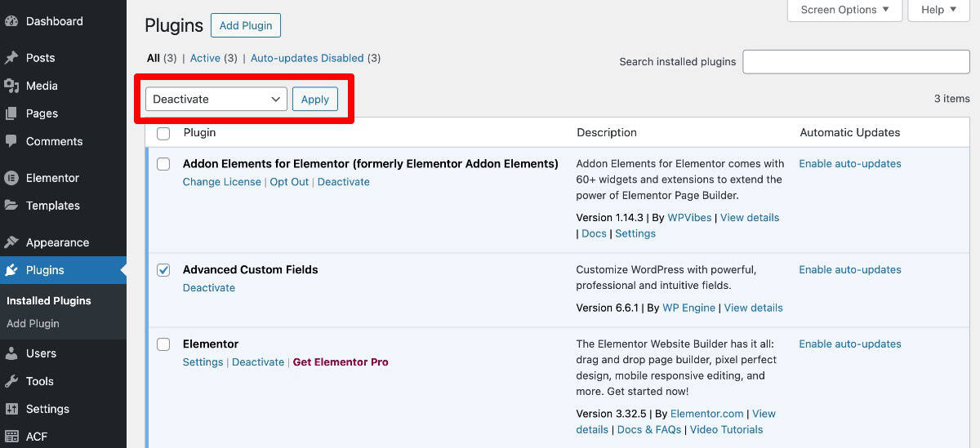This screenshot has width=980, height=448.
Task: Click the Elementor logo icon in sidebar
Action: 11,178
